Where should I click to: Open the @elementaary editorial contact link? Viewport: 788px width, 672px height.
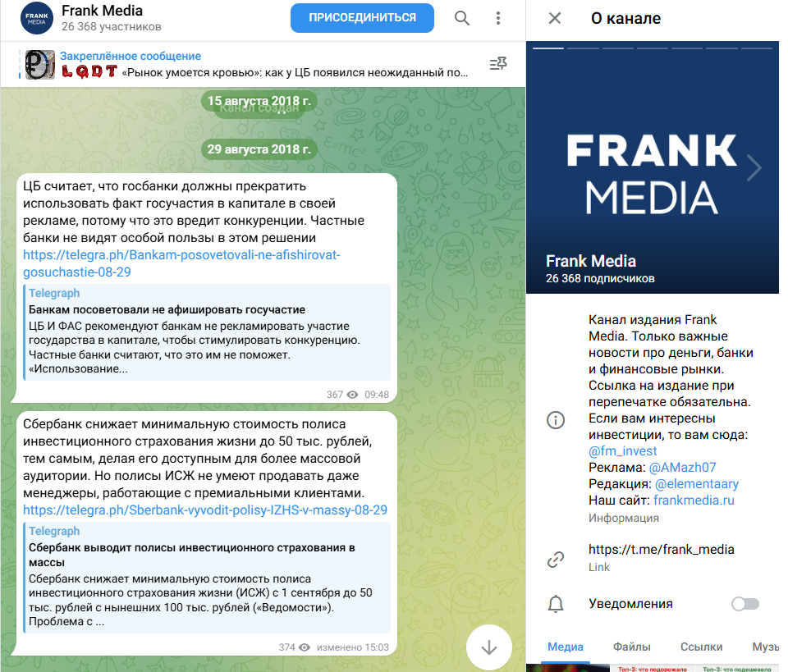coord(697,484)
